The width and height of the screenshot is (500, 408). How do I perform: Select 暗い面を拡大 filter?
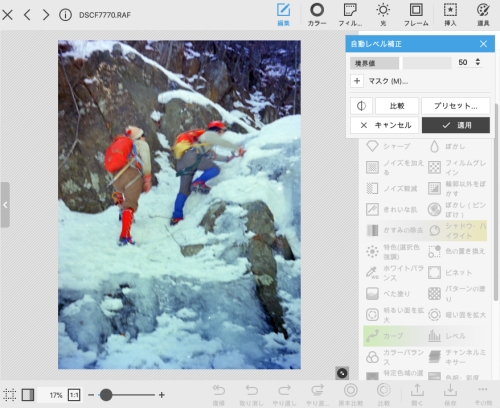point(457,315)
